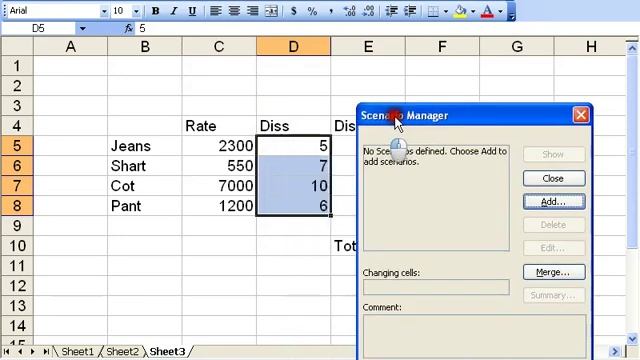Screen dimensions: 640x360
Task: Apply comma style
Action: pos(331,11)
